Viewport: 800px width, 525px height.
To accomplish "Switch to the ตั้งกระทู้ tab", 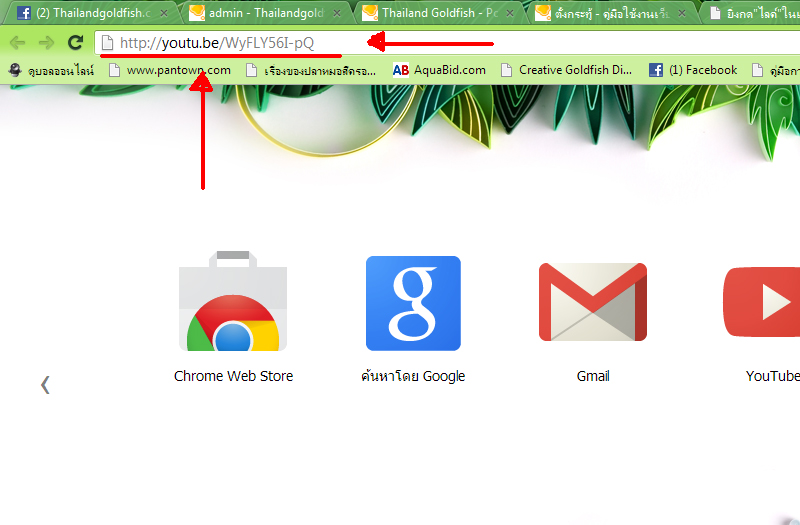I will pyautogui.click(x=611, y=13).
